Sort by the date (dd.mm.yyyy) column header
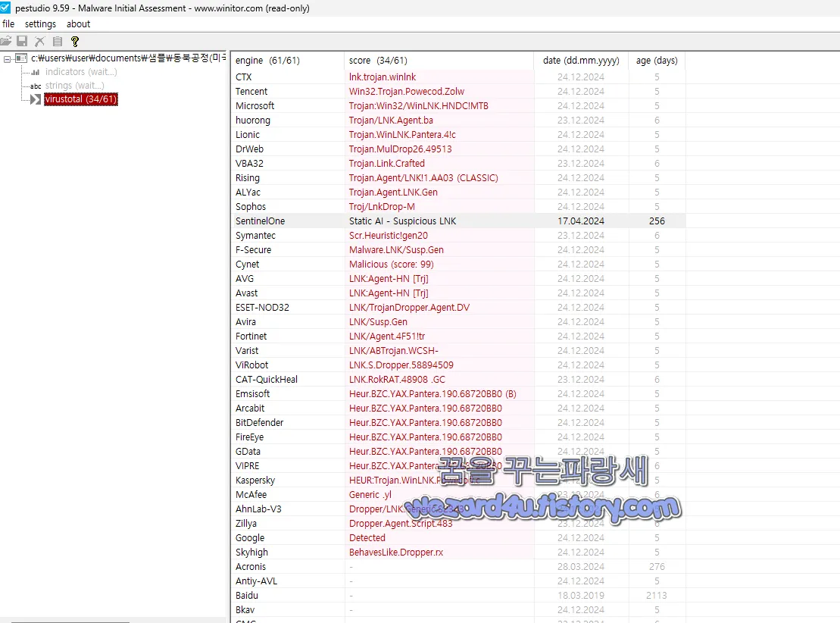840x623 pixels. [x=581, y=61]
